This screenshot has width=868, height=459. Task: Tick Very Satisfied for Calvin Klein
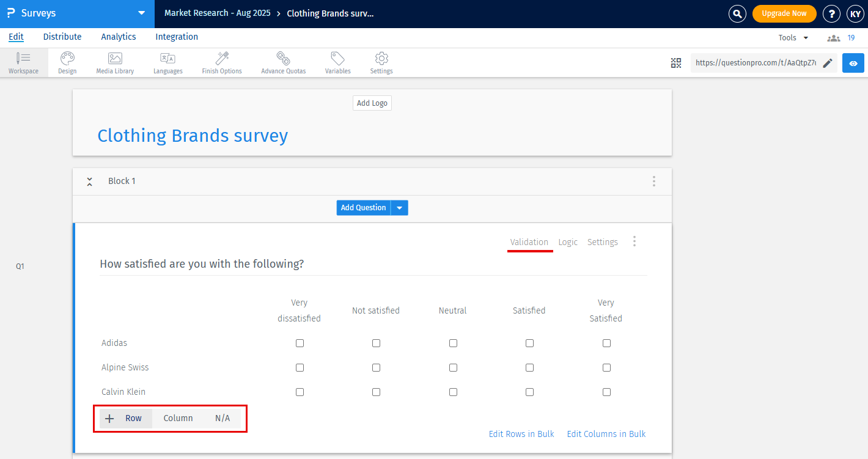(606, 392)
